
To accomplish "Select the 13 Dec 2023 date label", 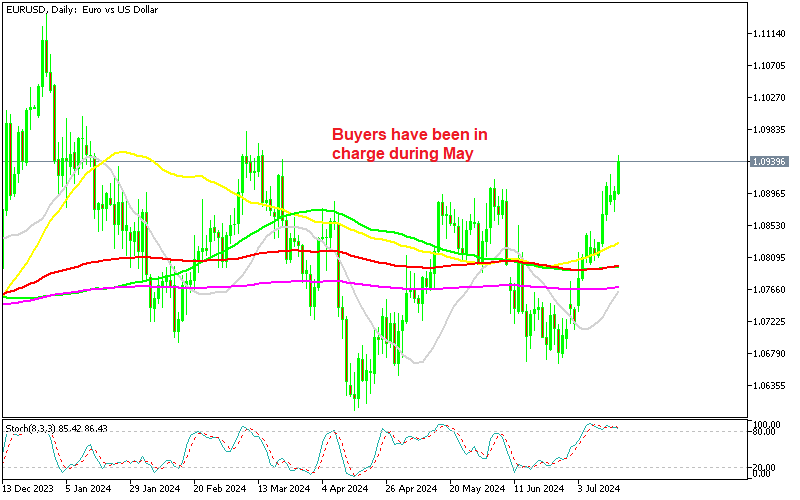I will point(30,490).
